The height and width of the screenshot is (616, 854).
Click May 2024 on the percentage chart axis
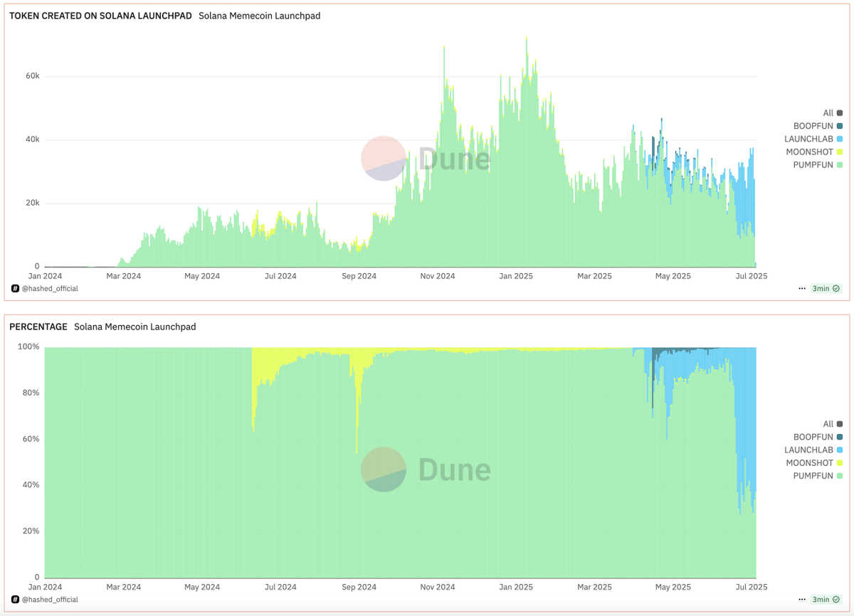pos(202,587)
